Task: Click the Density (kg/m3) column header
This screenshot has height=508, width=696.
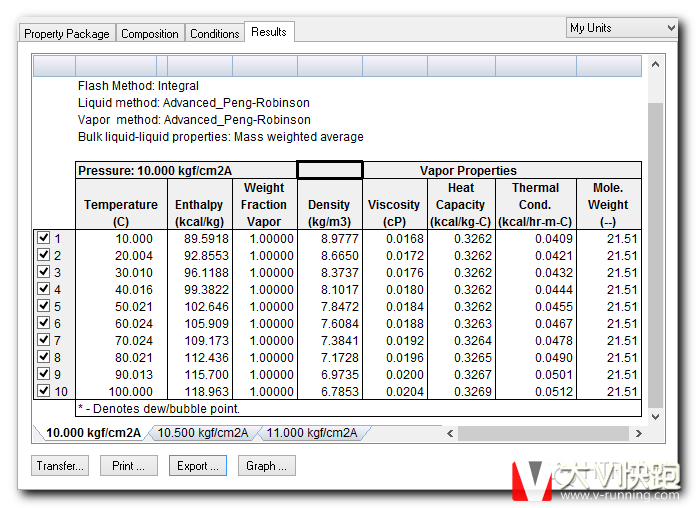Action: pyautogui.click(x=330, y=204)
